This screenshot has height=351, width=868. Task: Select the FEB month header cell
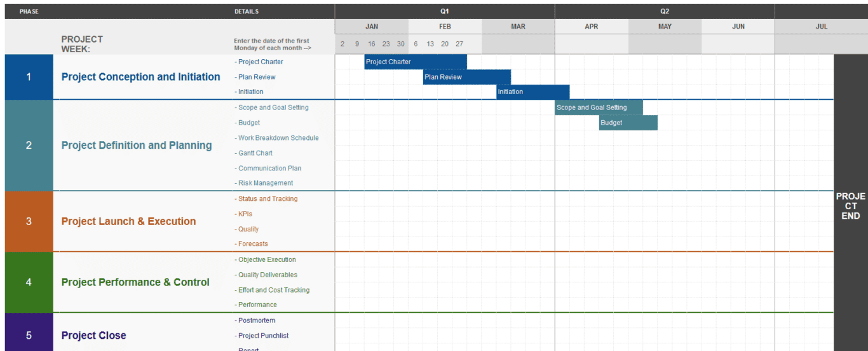coord(445,27)
